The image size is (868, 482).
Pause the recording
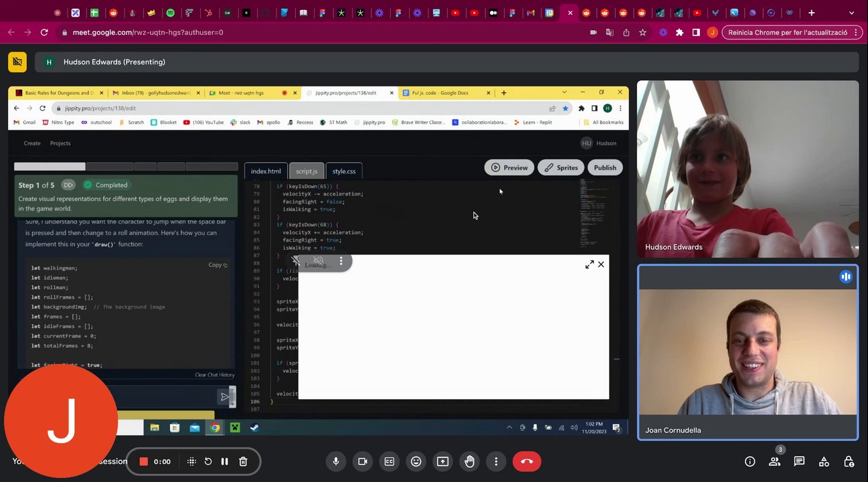pyautogui.click(x=225, y=461)
